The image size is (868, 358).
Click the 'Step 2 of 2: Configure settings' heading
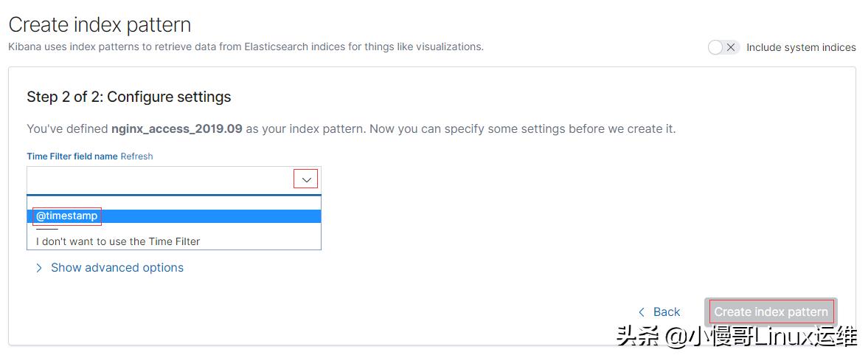click(x=129, y=97)
